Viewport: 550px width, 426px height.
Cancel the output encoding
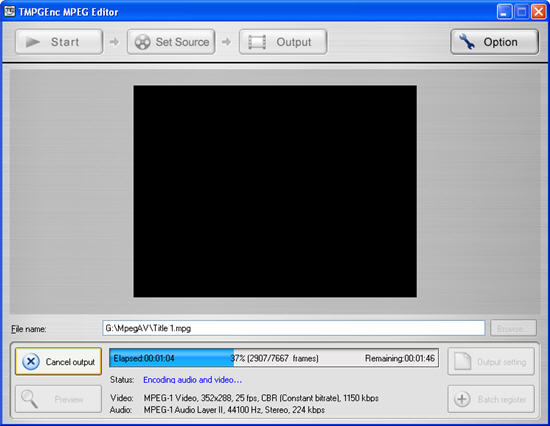click(58, 361)
